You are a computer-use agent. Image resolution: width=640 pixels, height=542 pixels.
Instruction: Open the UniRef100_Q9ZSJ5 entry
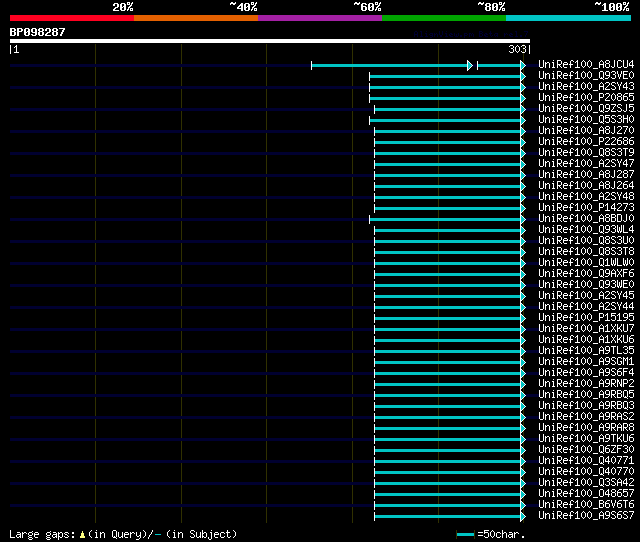586,109
